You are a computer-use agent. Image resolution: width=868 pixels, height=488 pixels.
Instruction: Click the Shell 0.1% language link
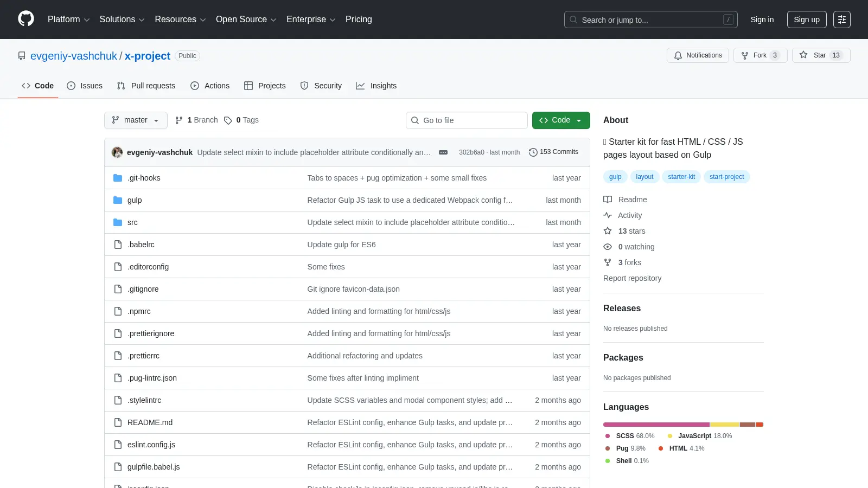click(x=627, y=461)
